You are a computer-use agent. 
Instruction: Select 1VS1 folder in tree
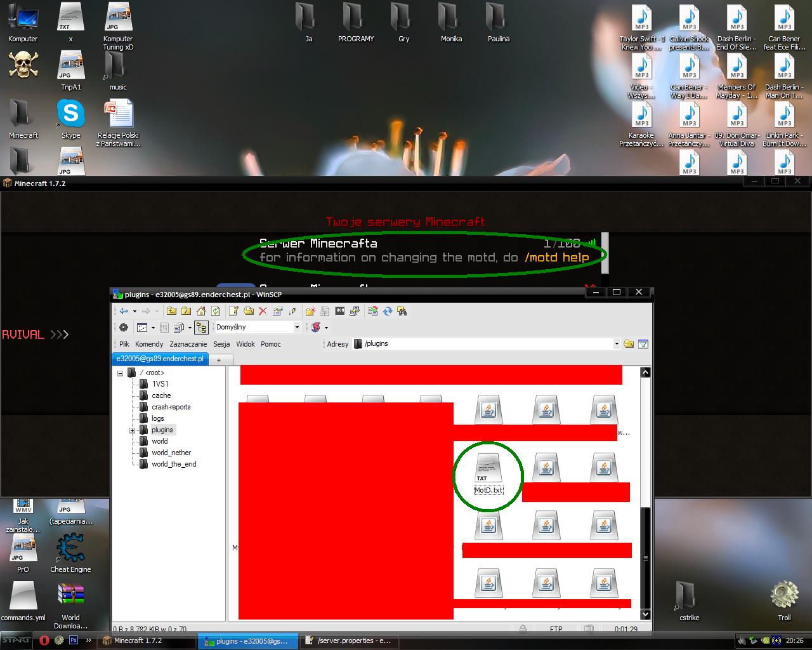pyautogui.click(x=160, y=384)
